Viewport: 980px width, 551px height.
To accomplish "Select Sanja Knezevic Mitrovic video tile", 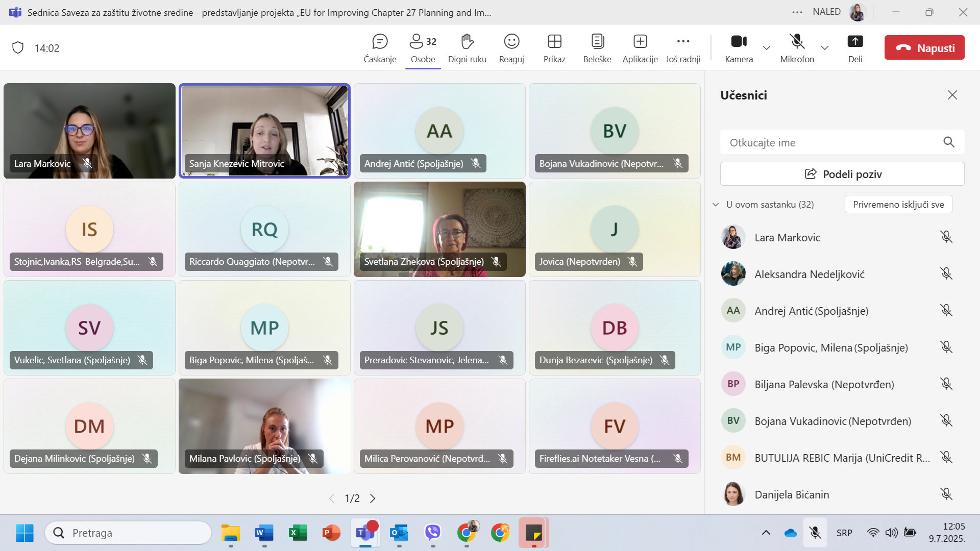I will pos(264,131).
